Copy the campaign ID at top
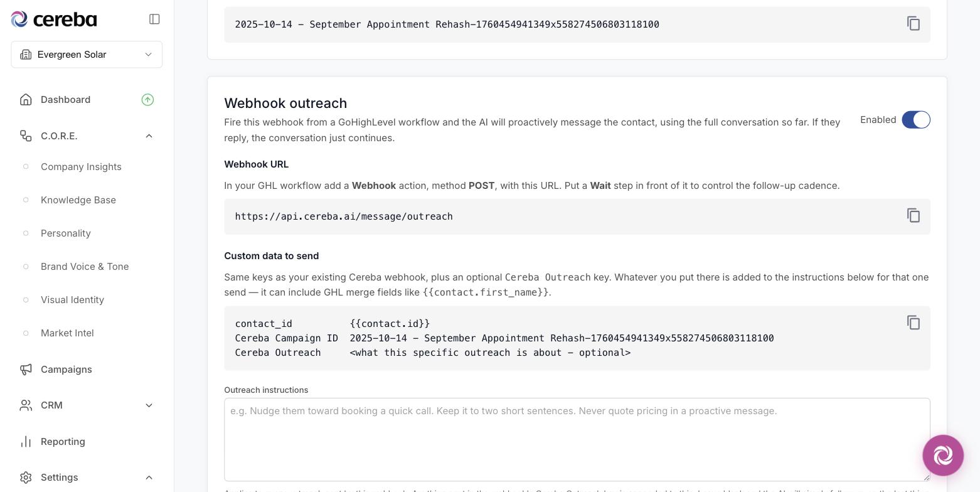This screenshot has width=980, height=492. click(x=913, y=24)
